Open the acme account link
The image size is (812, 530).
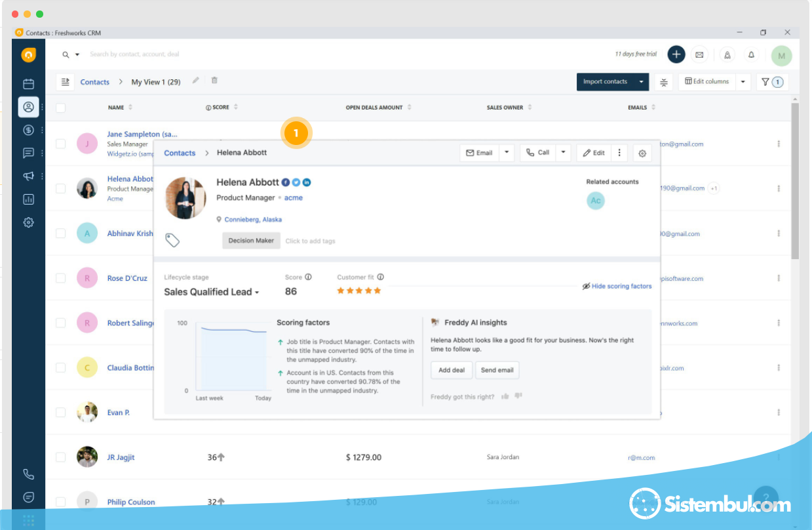click(294, 197)
